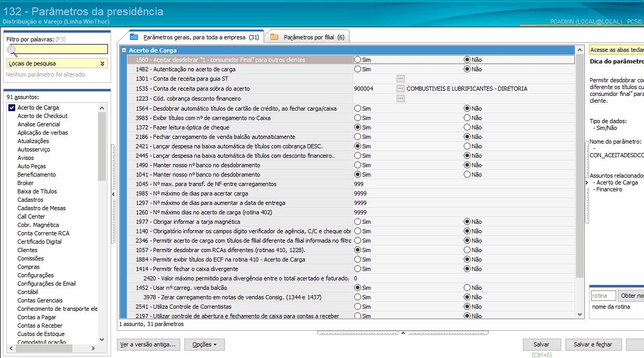Click the Salvar button
This screenshot has width=644, height=358.
541,344
